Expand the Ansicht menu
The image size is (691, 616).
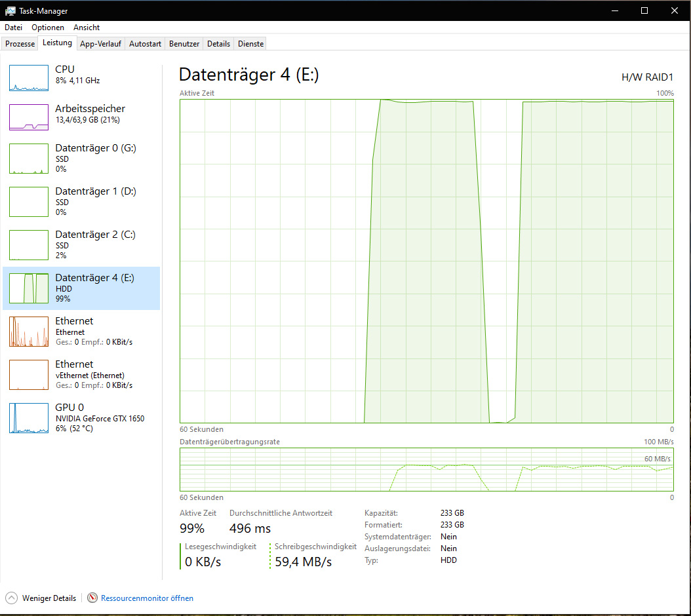tap(87, 28)
